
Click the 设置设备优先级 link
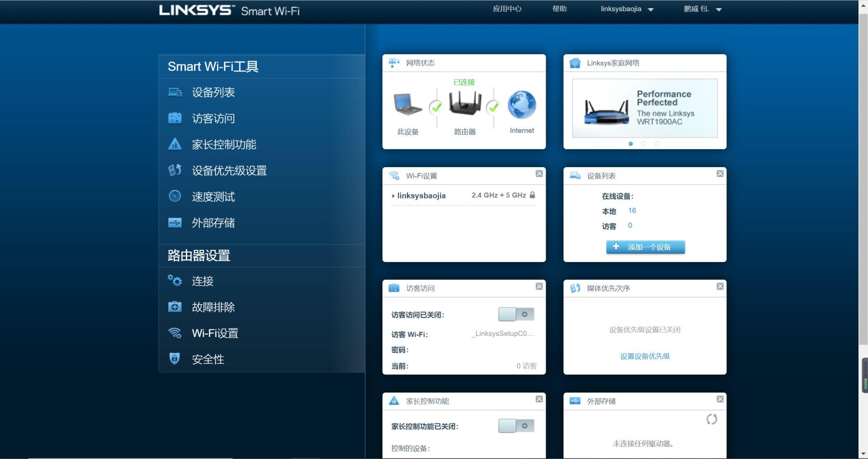coord(645,356)
